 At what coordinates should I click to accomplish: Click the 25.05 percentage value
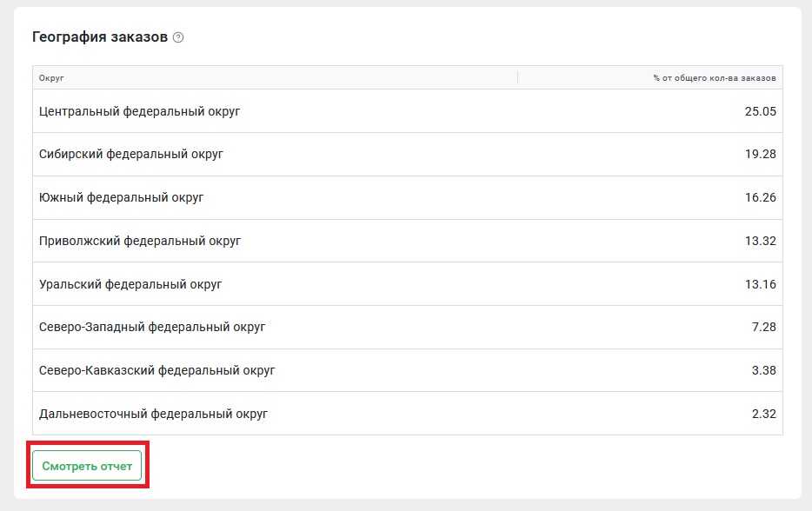pos(760,111)
